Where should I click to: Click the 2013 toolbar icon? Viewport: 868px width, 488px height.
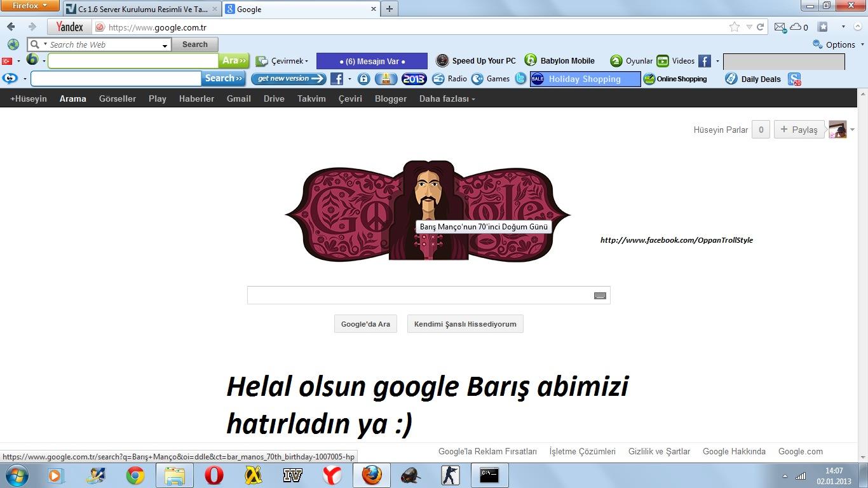point(414,79)
